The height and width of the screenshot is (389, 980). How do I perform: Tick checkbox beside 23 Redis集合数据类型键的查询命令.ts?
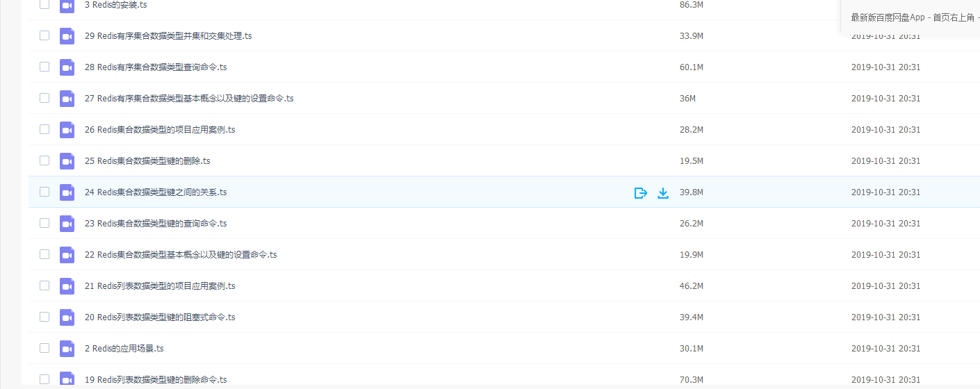(44, 223)
